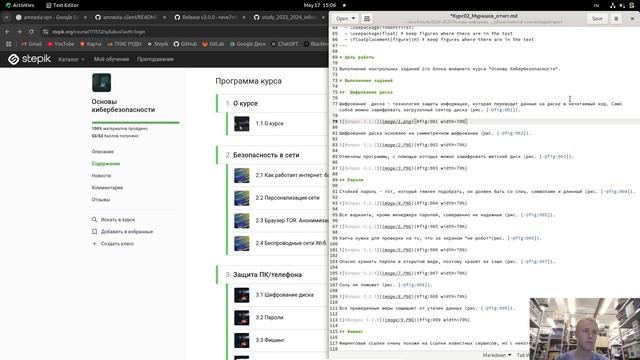
Task: Click the search icon 'Искать в курсе'
Action: click(94, 220)
